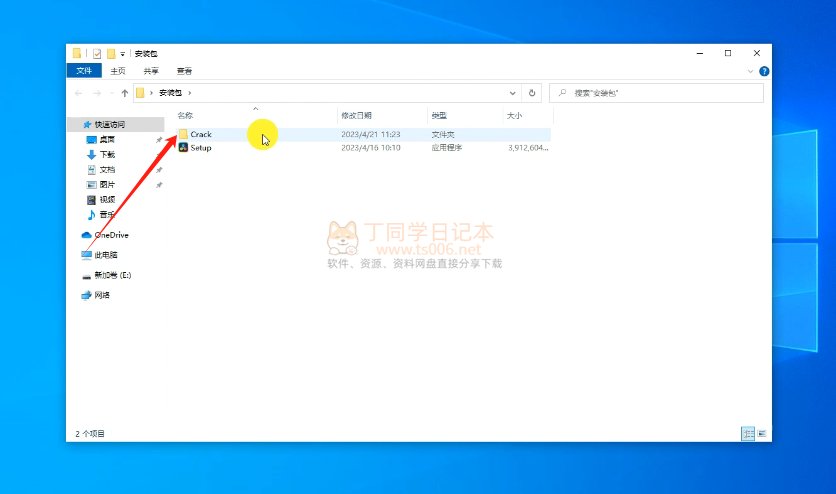Select OneDrive in the navigation pane
This screenshot has width=836, height=494.
(110, 235)
